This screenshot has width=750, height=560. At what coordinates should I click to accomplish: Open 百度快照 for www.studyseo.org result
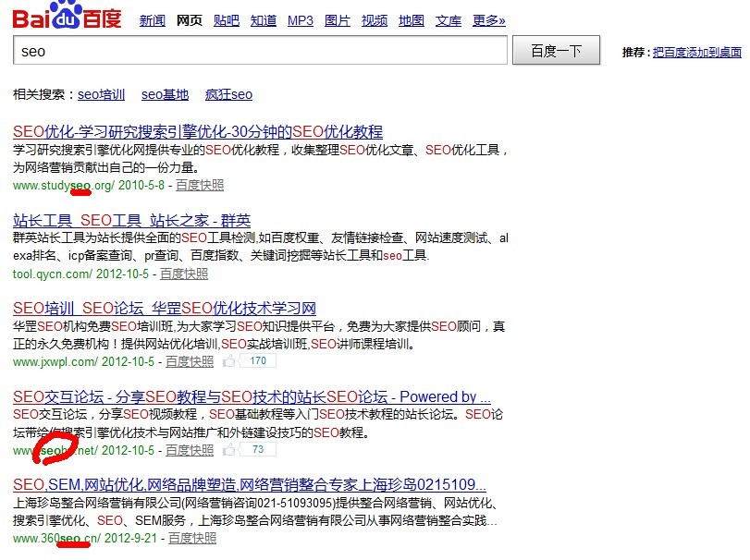[x=200, y=185]
